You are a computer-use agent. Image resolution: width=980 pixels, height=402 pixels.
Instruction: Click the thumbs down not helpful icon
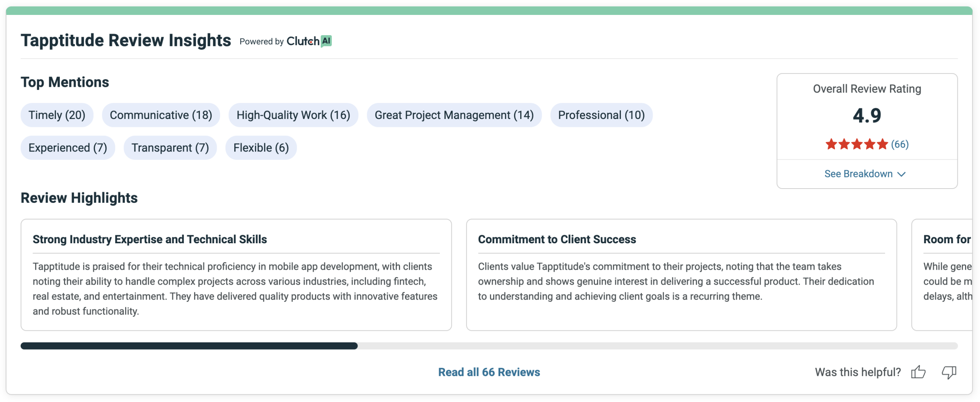949,372
